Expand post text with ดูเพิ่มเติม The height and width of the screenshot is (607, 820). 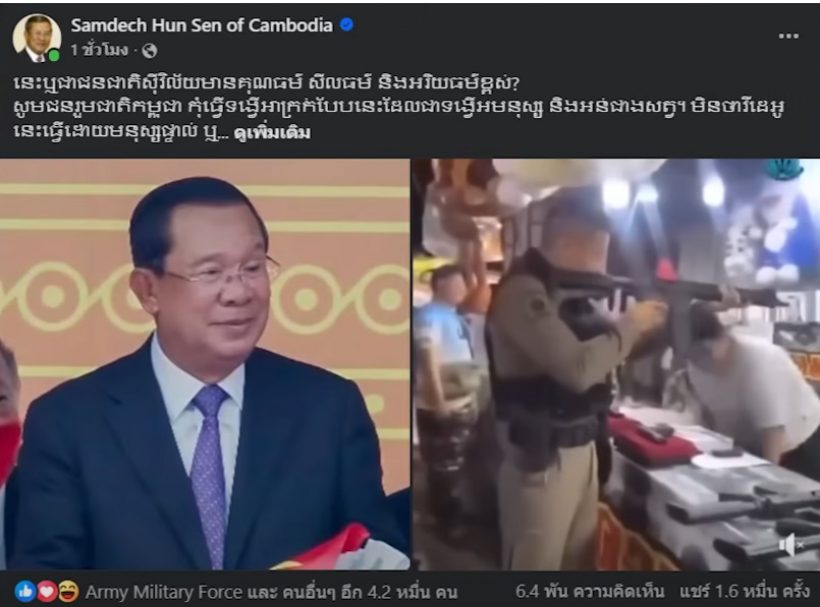[272, 132]
